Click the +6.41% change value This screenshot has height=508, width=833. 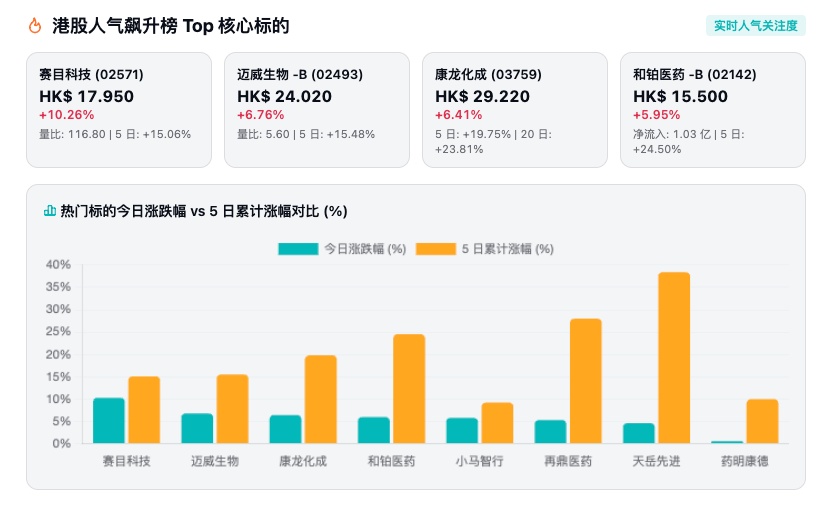[458, 115]
